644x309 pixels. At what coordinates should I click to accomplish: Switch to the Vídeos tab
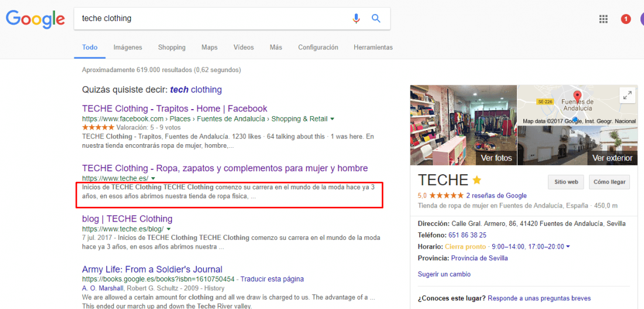click(x=244, y=47)
